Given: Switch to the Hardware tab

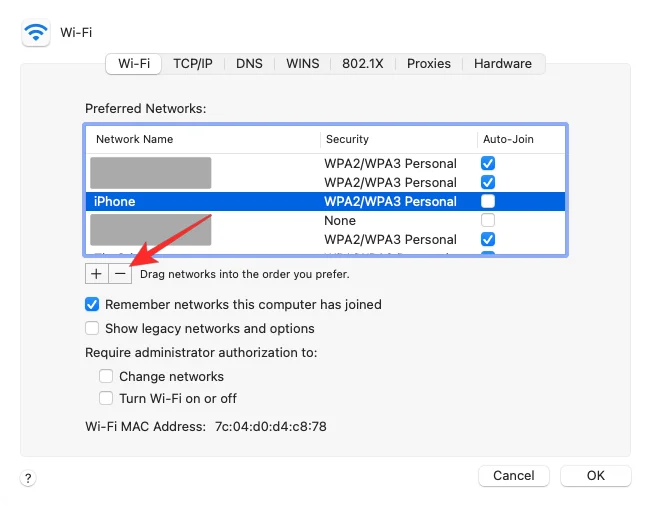Looking at the screenshot, I should click(503, 63).
